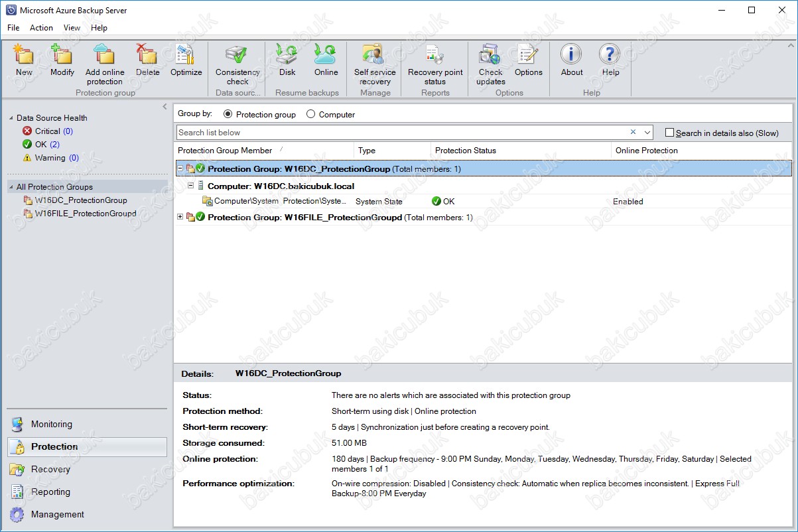Open the File menu

(x=13, y=28)
